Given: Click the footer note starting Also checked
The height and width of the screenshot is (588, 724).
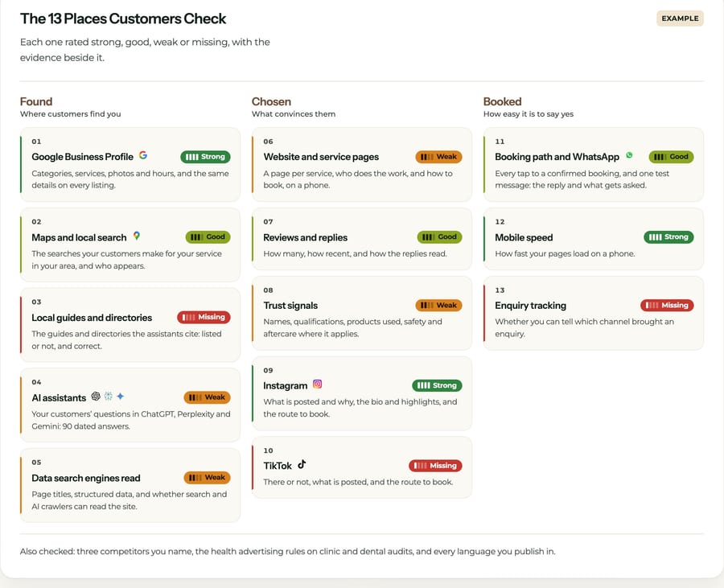Looking at the screenshot, I should pyautogui.click(x=288, y=552).
